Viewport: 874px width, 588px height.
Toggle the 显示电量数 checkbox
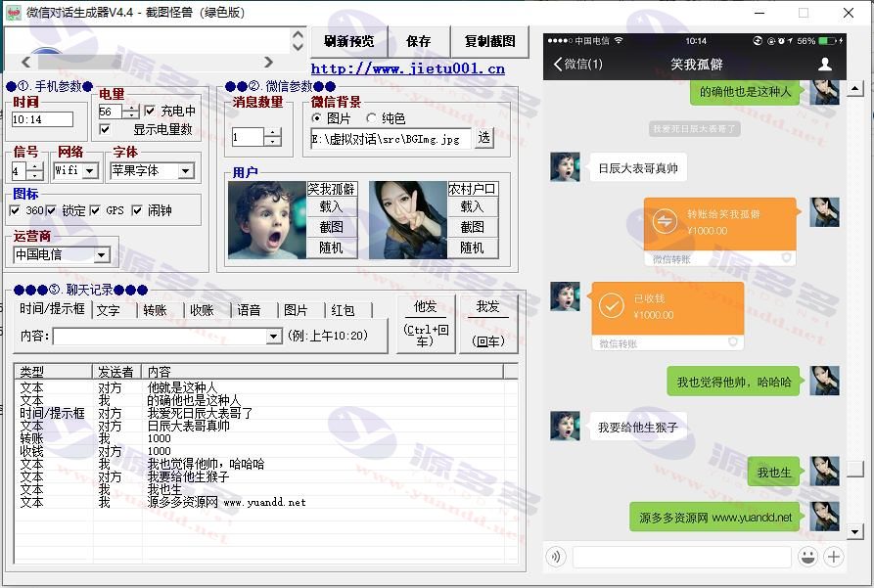[104, 129]
